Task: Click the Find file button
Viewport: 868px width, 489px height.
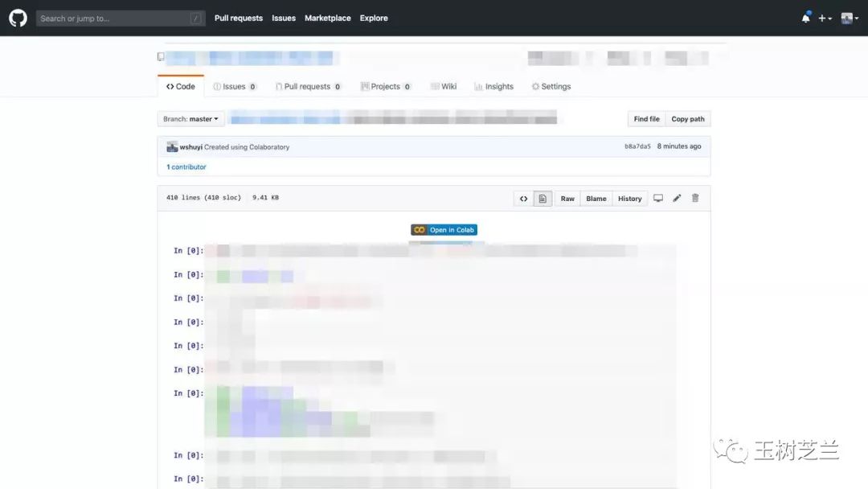Action: click(x=646, y=119)
